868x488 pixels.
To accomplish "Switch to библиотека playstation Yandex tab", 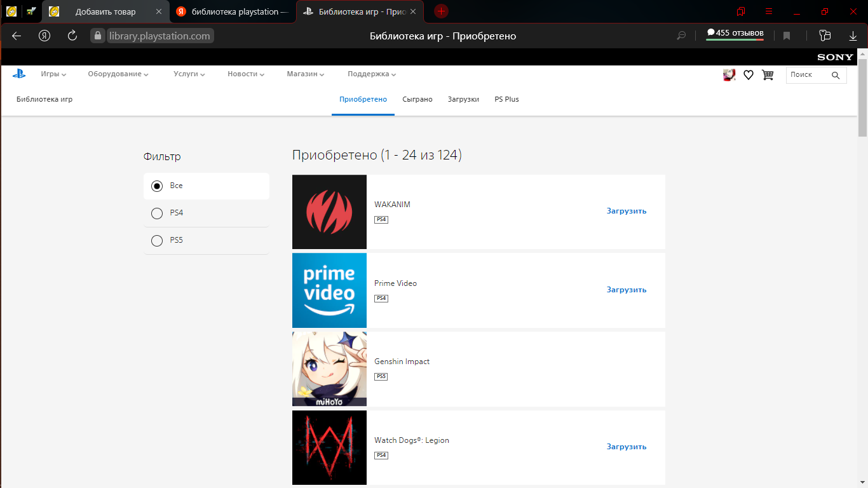I will point(233,11).
